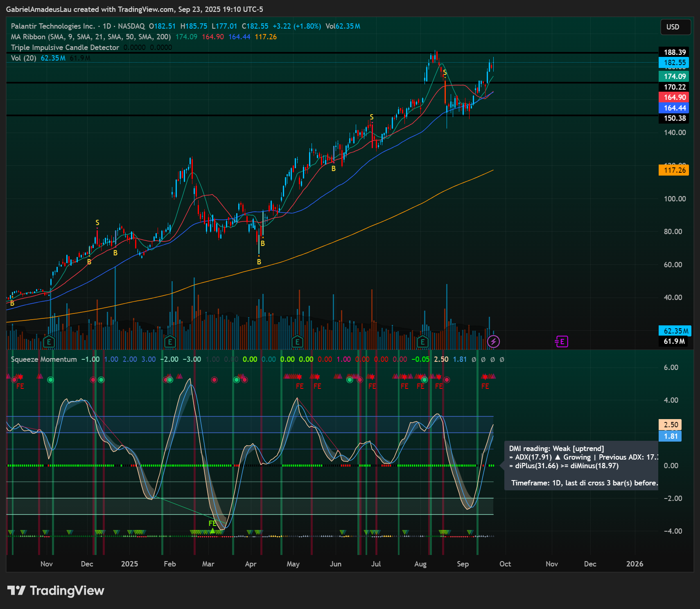The height and width of the screenshot is (609, 700).
Task: Select the MA Ribbon indicator legend
Action: (x=90, y=37)
